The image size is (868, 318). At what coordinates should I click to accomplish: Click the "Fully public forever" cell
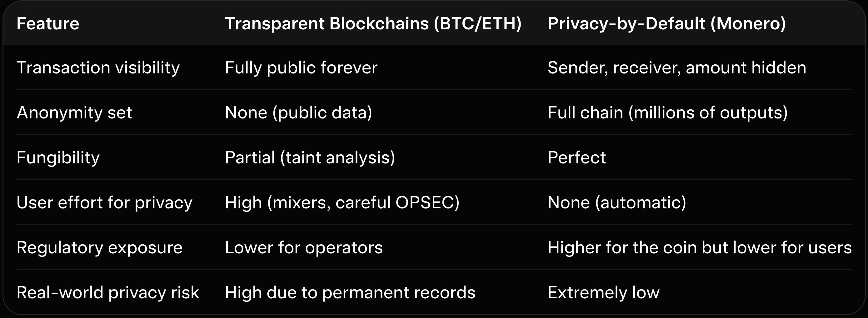click(301, 68)
